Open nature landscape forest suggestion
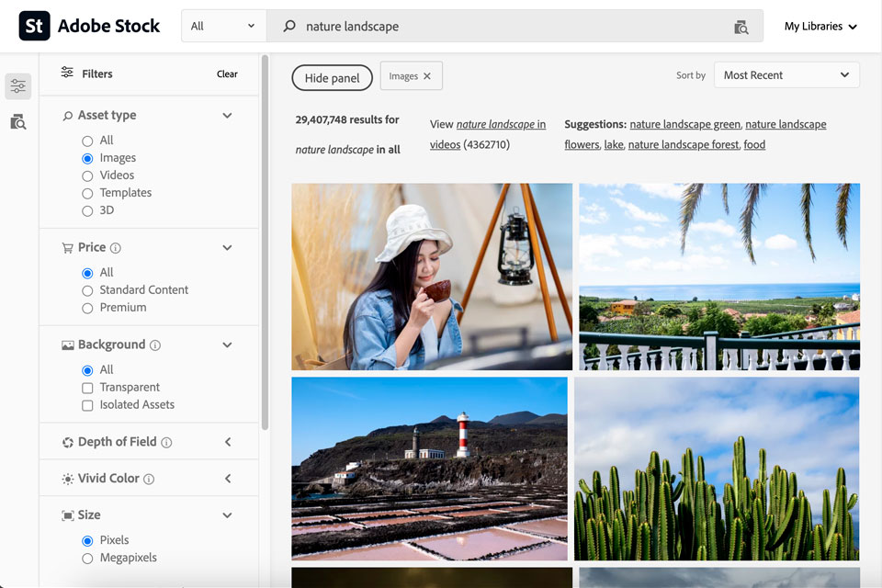 684,144
